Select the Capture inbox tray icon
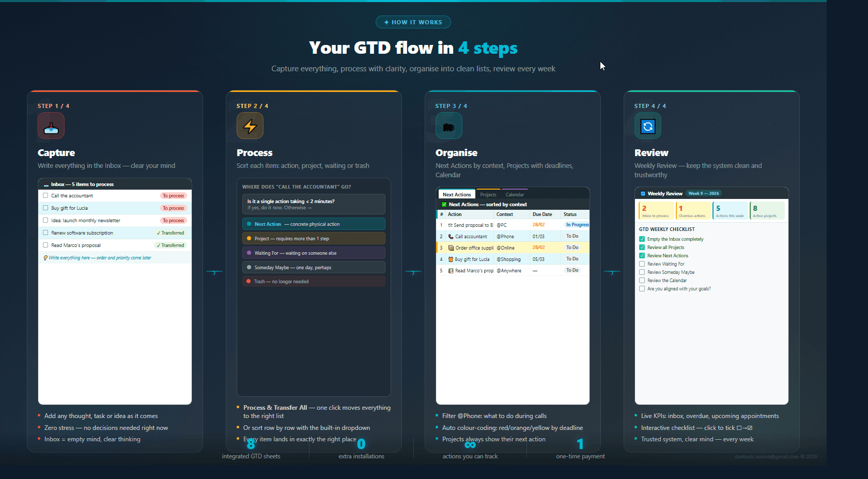The width and height of the screenshot is (868, 479). 51,126
